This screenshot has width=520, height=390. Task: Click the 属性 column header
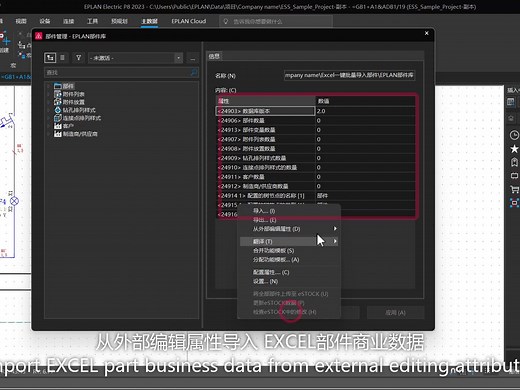point(265,101)
